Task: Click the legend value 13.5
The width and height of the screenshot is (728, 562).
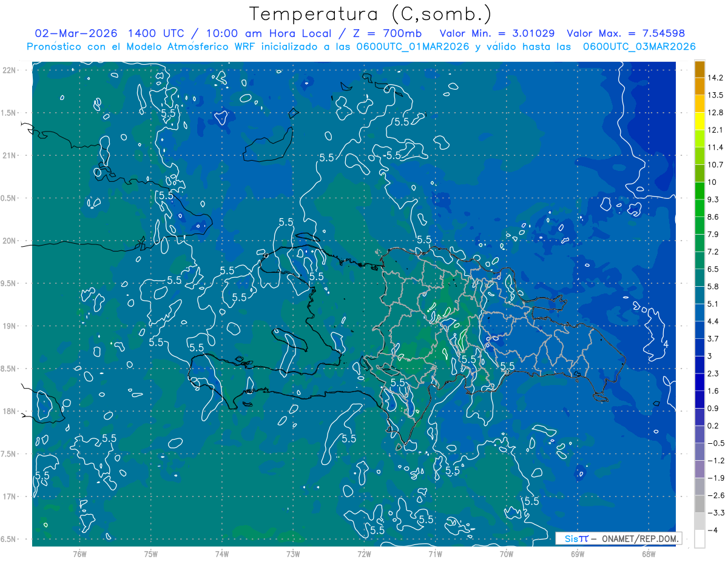Action: click(x=715, y=95)
